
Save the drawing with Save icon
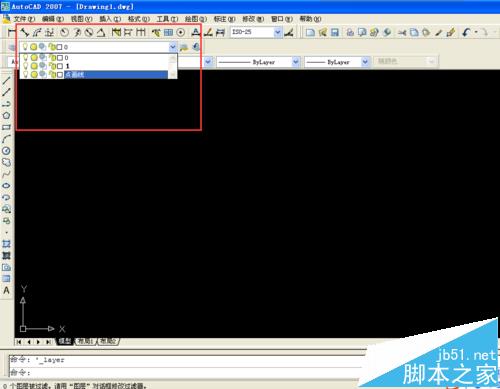pyautogui.click(x=335, y=32)
